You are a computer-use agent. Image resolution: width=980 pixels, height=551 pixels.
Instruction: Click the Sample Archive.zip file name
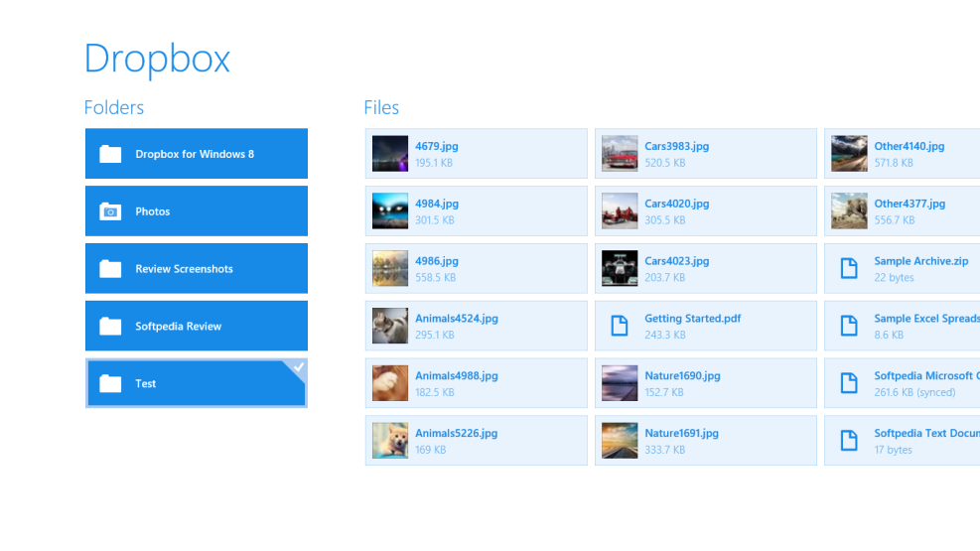click(x=921, y=261)
